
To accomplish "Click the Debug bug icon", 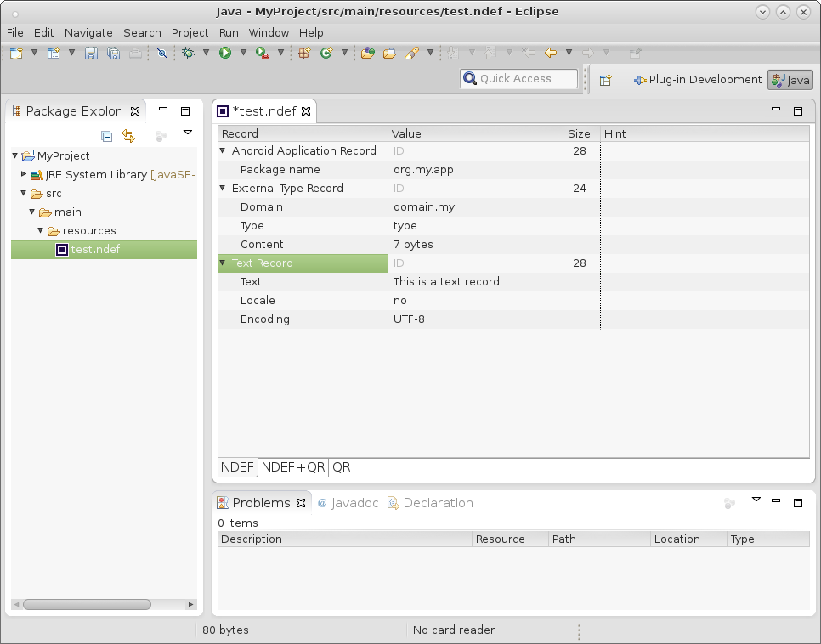I will [188, 53].
